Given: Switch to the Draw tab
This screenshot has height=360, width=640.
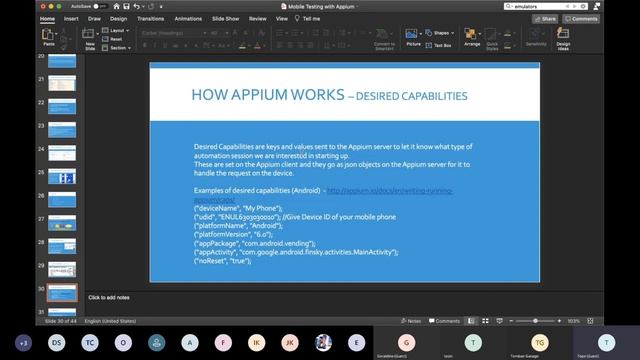Looking at the screenshot, I should (x=94, y=19).
